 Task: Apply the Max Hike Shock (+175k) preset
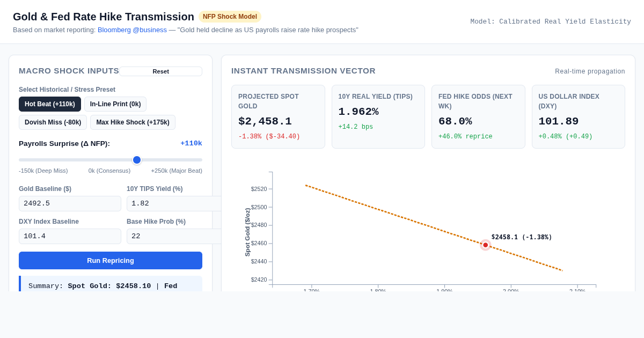(x=133, y=122)
